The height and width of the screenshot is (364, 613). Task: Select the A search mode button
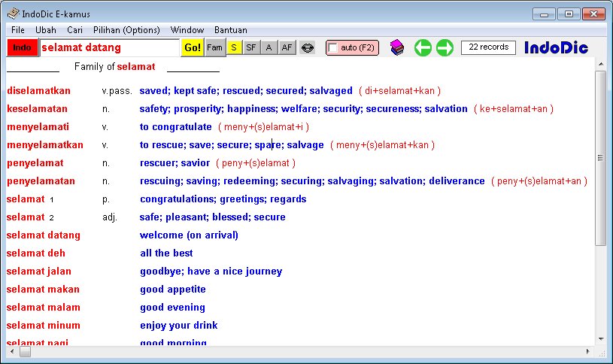point(269,47)
